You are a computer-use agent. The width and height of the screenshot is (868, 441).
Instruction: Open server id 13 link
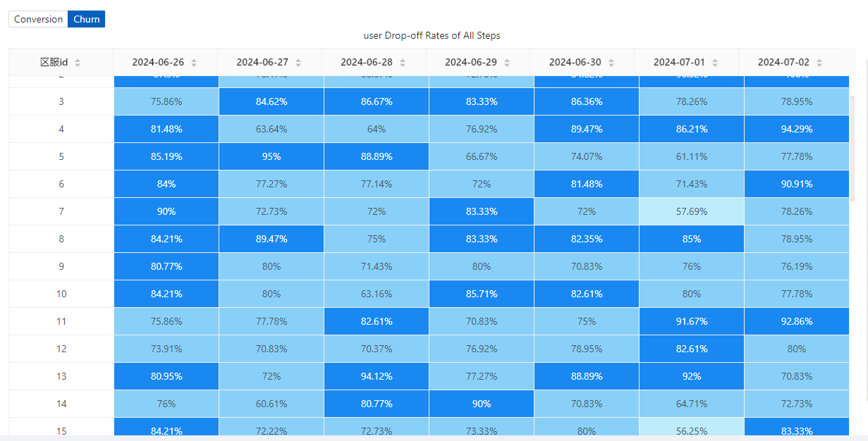(x=61, y=376)
